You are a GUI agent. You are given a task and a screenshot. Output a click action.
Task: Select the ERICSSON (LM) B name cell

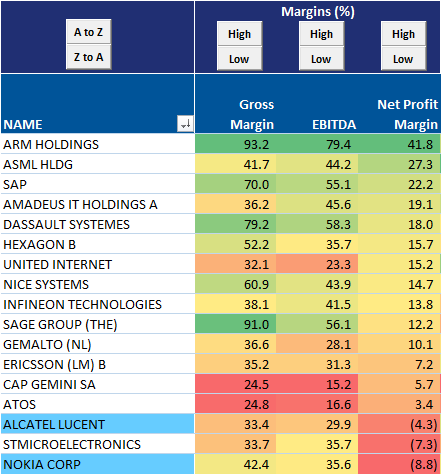tap(98, 364)
